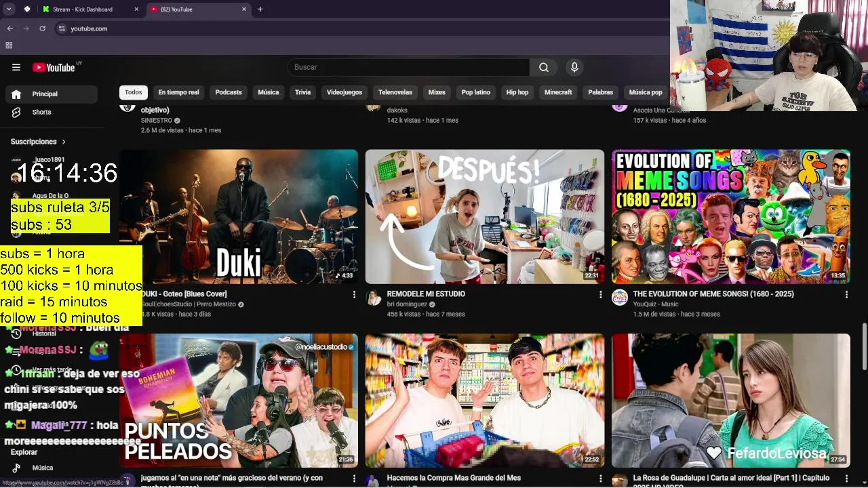
Task: Expand the Suscripciones section chevron
Action: tap(64, 142)
